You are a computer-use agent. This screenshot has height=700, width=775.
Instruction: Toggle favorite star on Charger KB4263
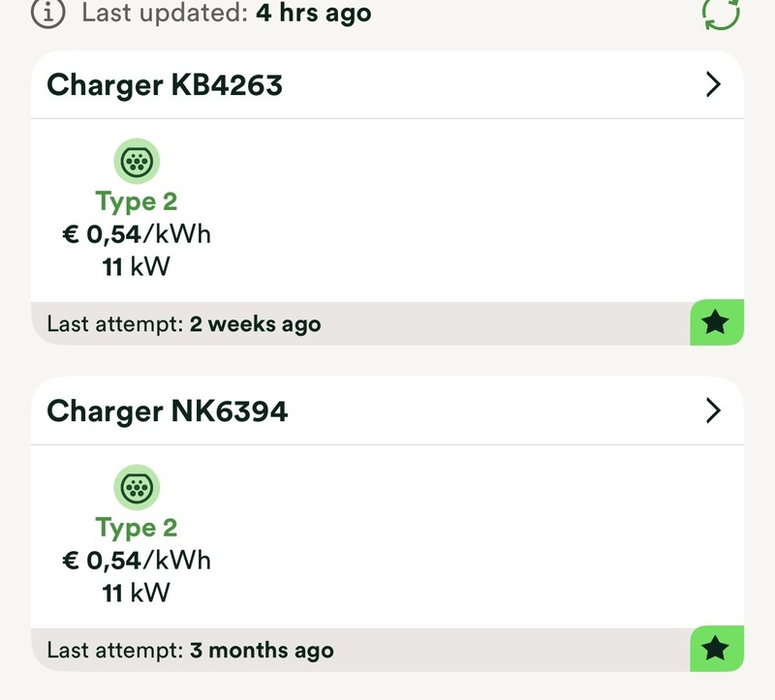pyautogui.click(x=716, y=322)
